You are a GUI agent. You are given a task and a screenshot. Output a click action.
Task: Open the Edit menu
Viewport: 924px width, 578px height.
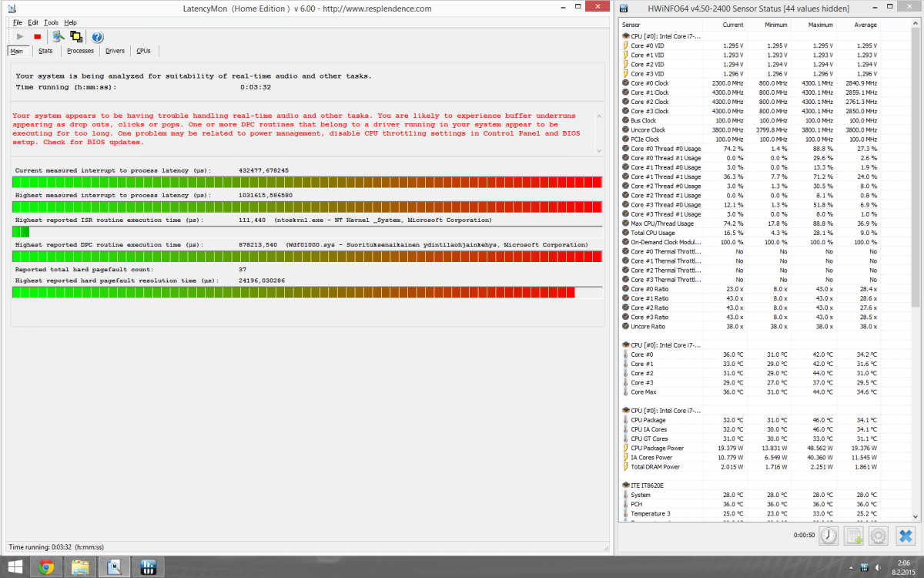(33, 22)
